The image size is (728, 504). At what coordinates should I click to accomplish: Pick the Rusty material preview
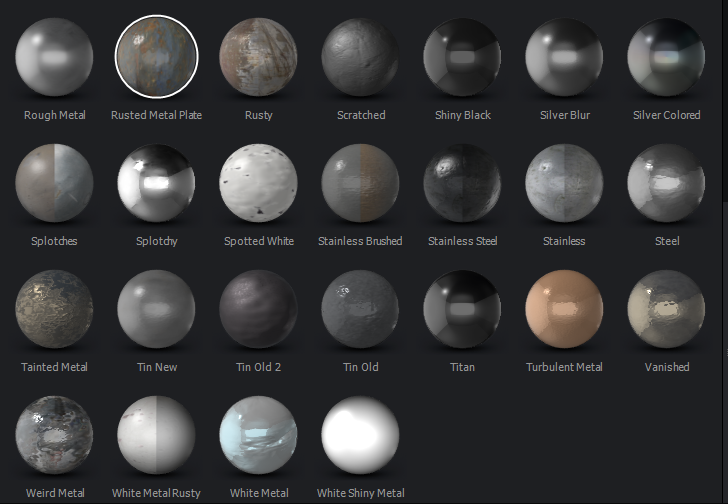click(x=259, y=57)
